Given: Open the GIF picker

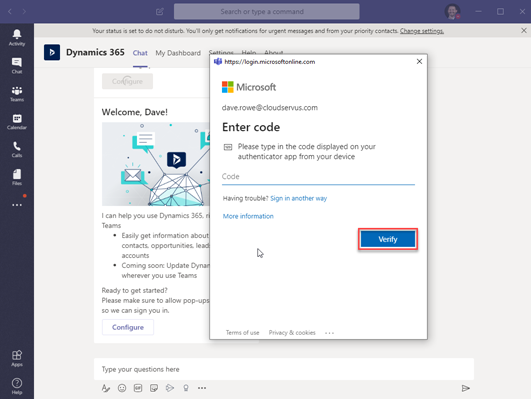Looking at the screenshot, I should coord(138,388).
